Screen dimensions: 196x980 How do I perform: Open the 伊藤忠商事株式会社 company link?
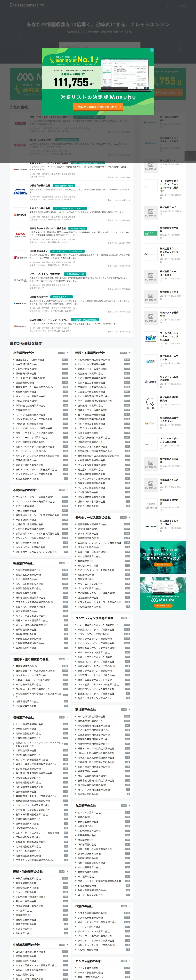coord(40,186)
